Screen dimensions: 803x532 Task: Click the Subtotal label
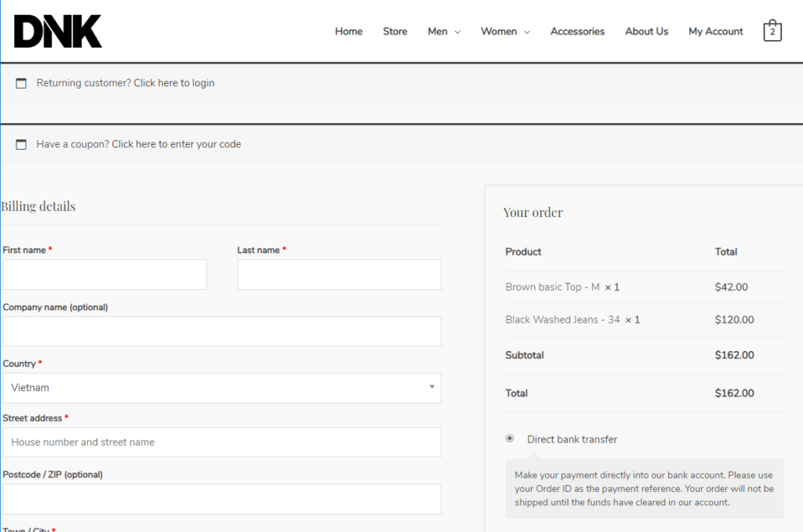coord(525,355)
